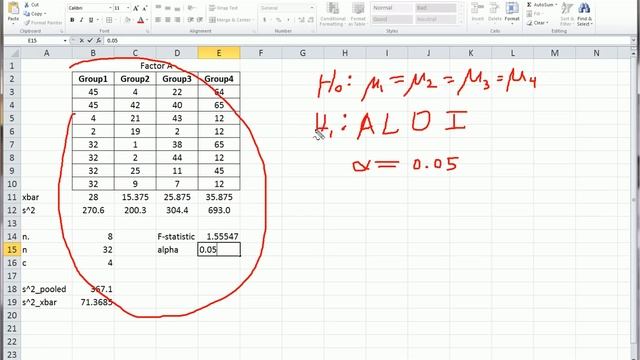This screenshot has height=360, width=640.
Task: Click the Percent Style icon
Action: click(278, 20)
